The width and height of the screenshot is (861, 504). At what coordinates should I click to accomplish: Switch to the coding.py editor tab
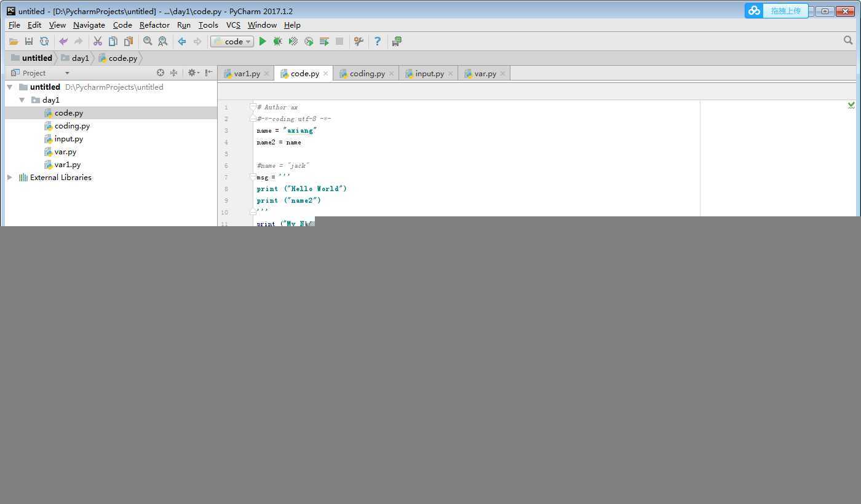[x=367, y=73]
